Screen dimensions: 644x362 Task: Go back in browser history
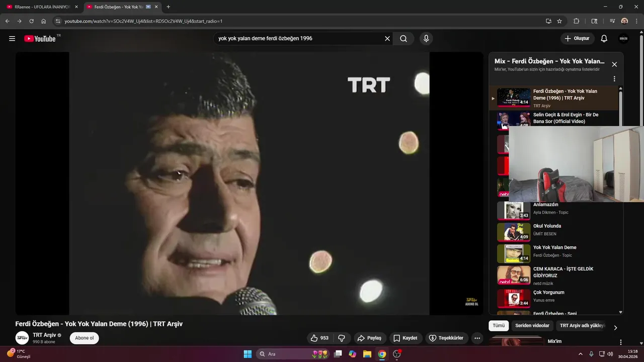(7, 21)
